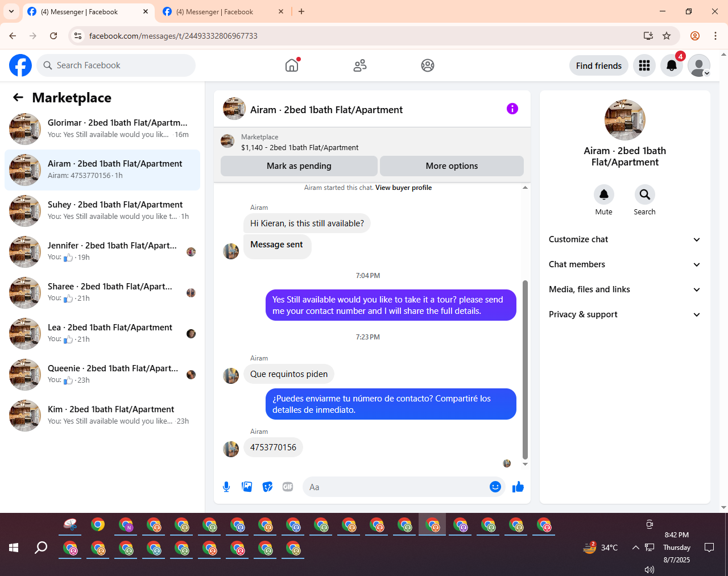
Task: Click the back arrow beside Marketplace
Action: [18, 97]
